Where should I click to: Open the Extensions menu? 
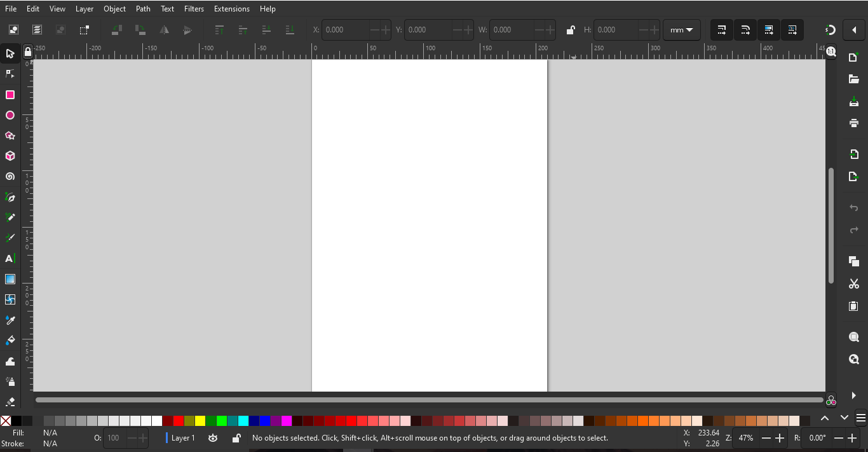point(231,8)
